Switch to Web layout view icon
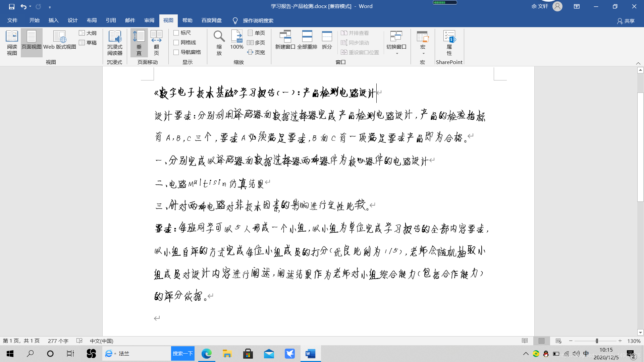This screenshot has height=362, width=644. 60,40
